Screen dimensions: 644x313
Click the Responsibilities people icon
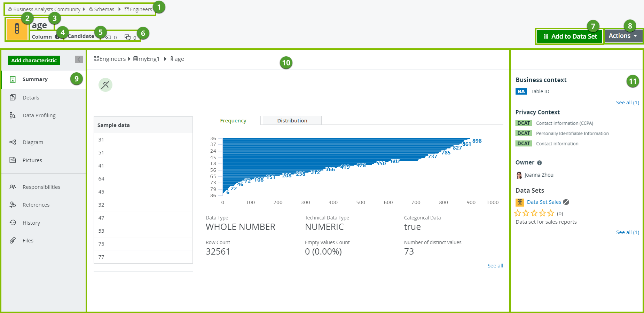(13, 187)
